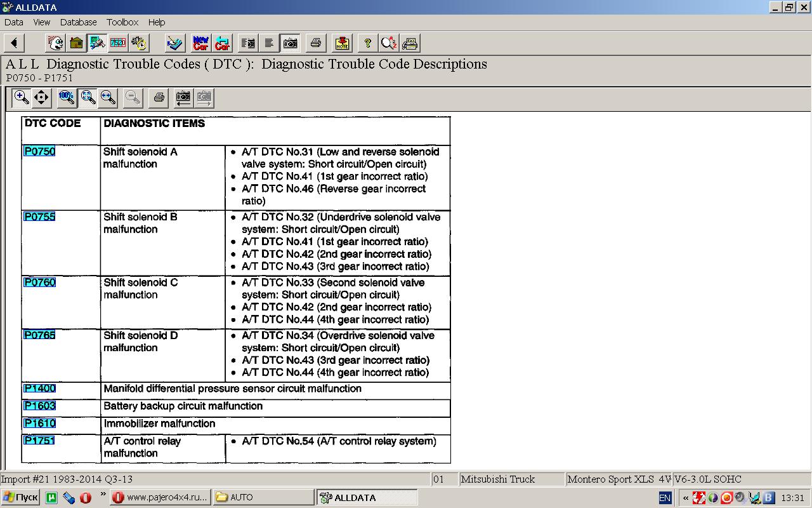
Task: Select the pan move-arrows tool
Action: point(41,97)
